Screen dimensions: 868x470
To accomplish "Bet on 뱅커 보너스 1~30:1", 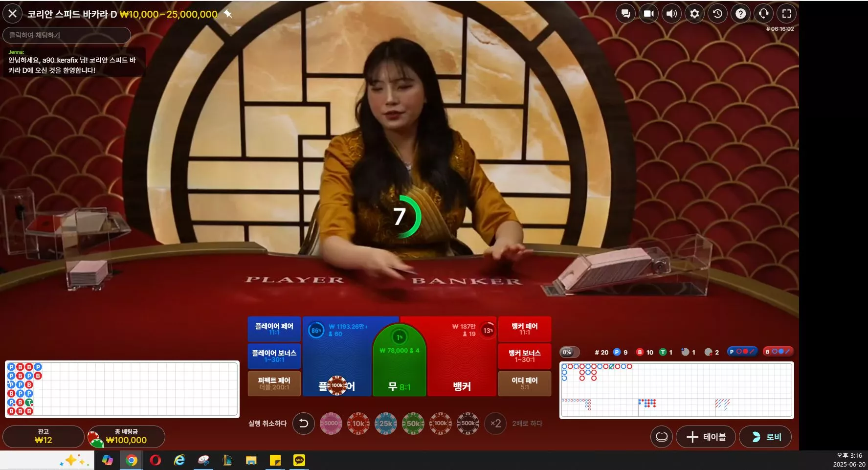I will pyautogui.click(x=525, y=356).
